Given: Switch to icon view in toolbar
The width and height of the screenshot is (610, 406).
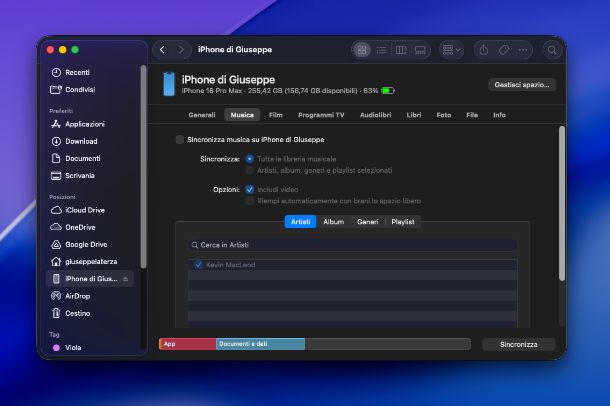Looking at the screenshot, I should pyautogui.click(x=362, y=49).
